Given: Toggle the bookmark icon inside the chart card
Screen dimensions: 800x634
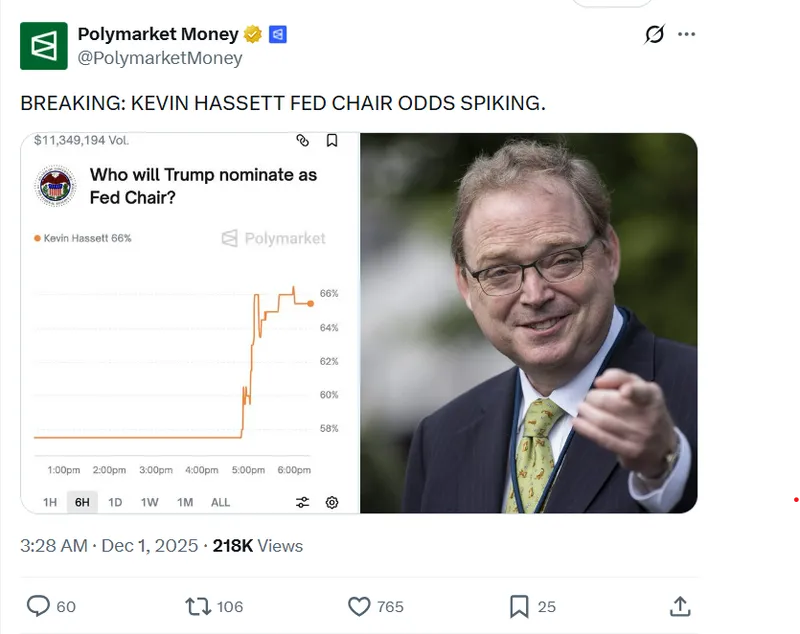Looking at the screenshot, I should click(332, 140).
